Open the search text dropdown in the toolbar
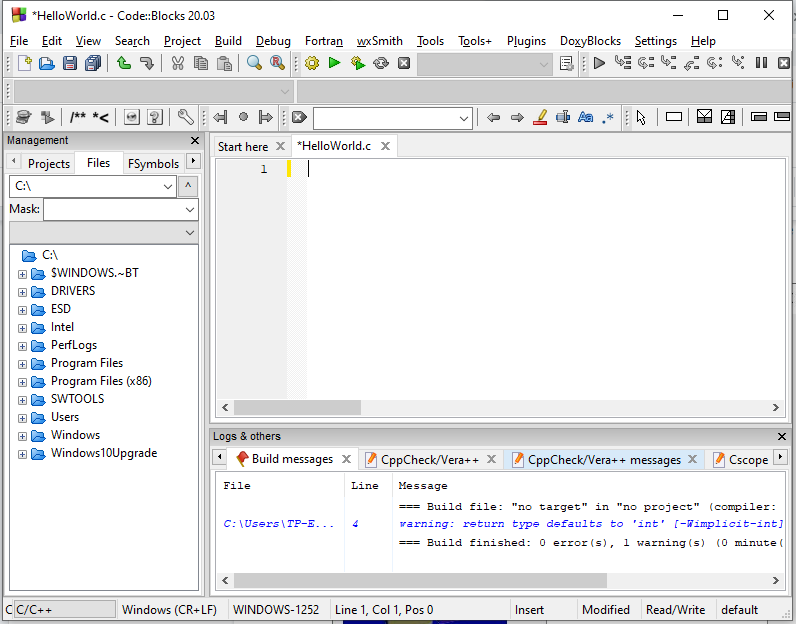Viewport: 796px width, 624px height. coord(463,118)
